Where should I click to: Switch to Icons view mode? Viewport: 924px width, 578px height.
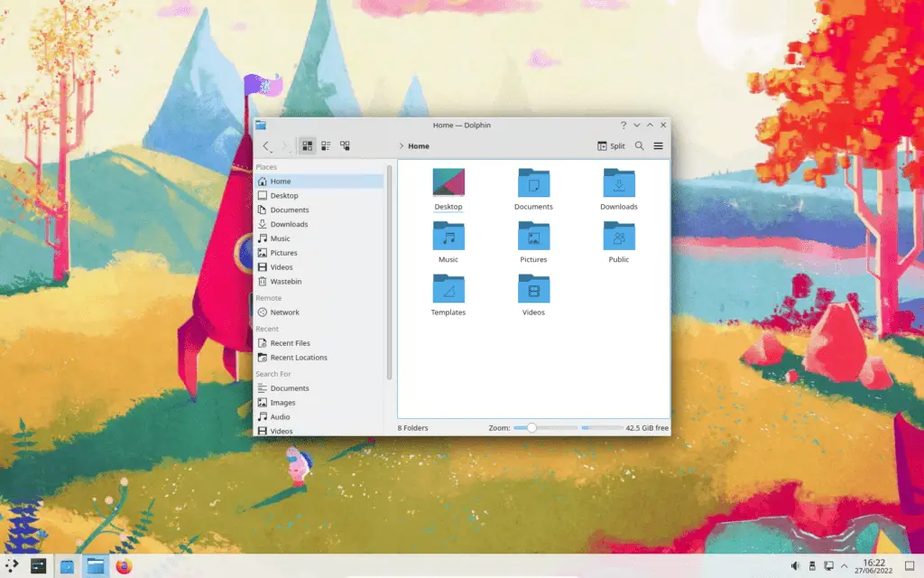pos(307,145)
